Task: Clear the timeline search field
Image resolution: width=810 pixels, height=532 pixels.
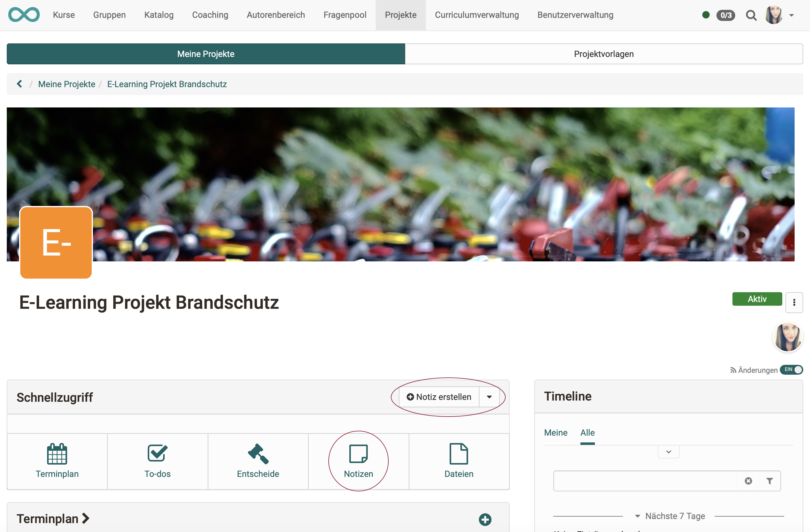Action: point(748,481)
